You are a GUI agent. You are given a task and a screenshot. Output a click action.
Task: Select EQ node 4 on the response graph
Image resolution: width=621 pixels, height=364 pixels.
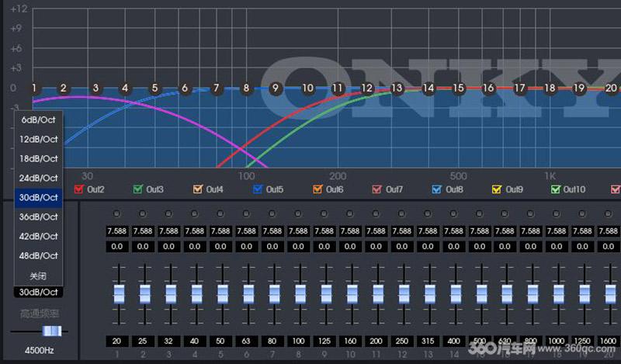pyautogui.click(x=125, y=88)
